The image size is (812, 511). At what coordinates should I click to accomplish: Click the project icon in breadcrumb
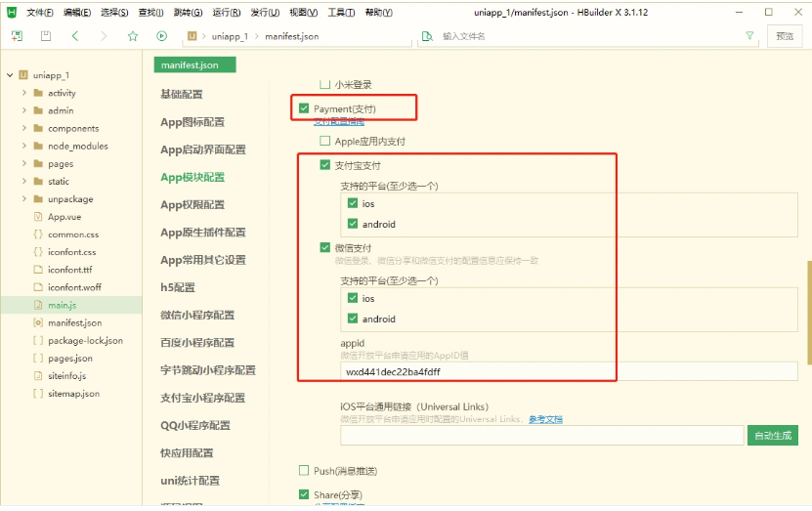coord(192,36)
